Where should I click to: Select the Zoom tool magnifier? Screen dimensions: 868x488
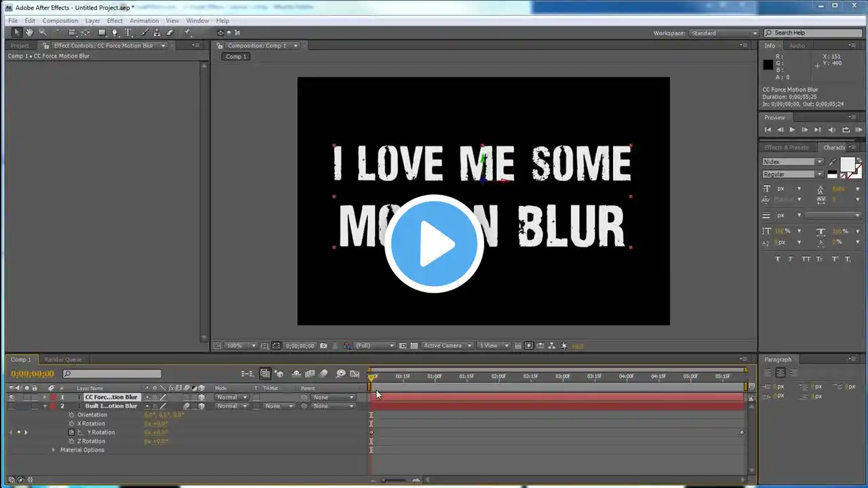click(x=42, y=33)
